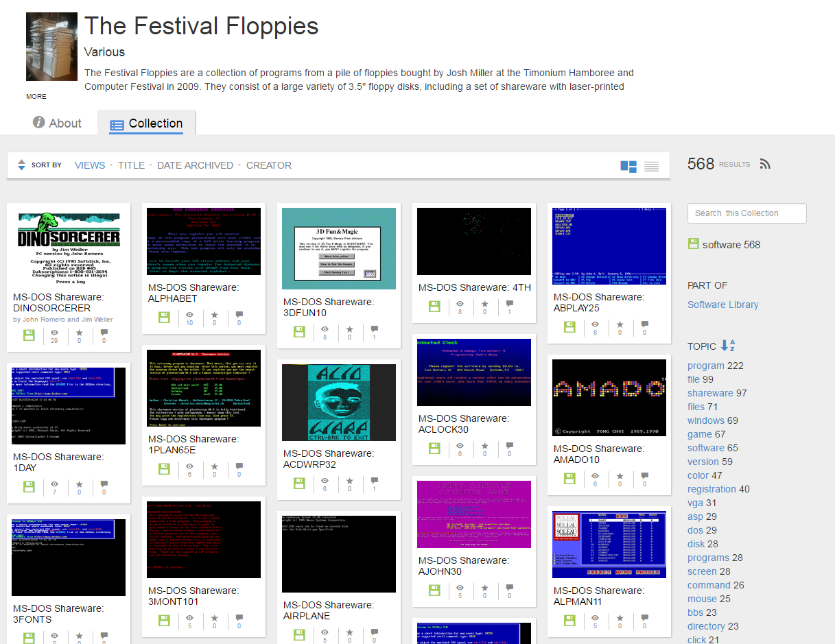
Task: Click the sort direction arrows icon
Action: tap(21, 165)
